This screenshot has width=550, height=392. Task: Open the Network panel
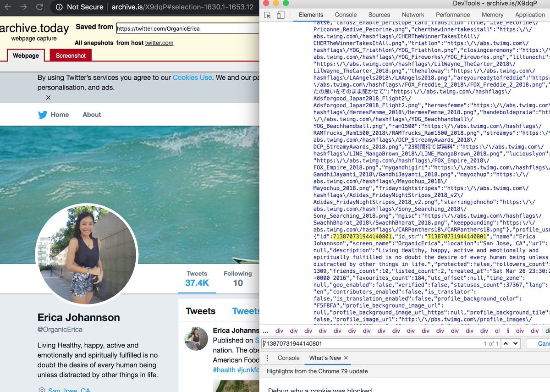tap(413, 15)
